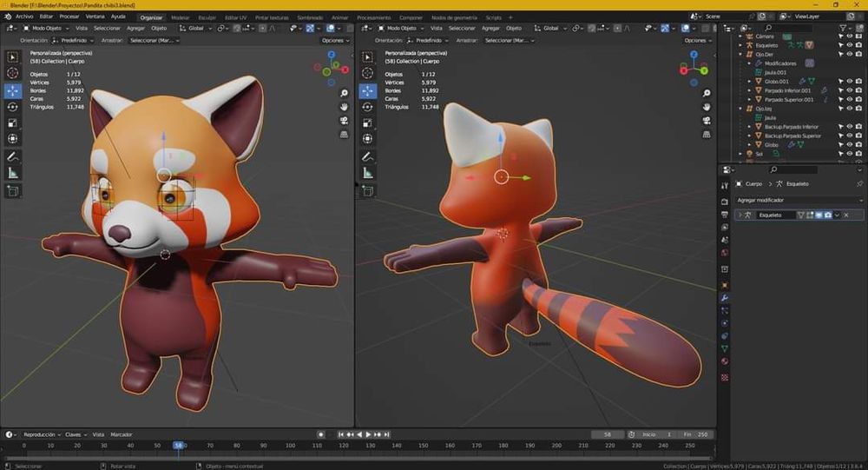The height and width of the screenshot is (470, 868).
Task: Toggle visibility eye for Globo.001
Action: pos(850,81)
